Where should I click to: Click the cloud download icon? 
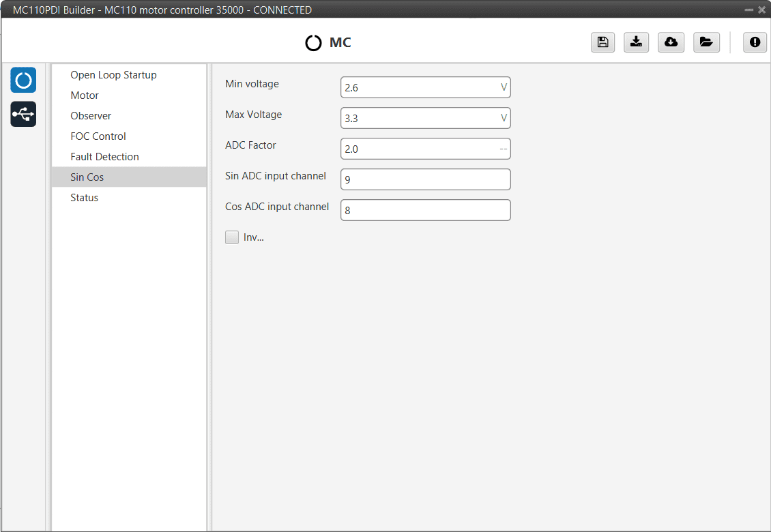(671, 42)
